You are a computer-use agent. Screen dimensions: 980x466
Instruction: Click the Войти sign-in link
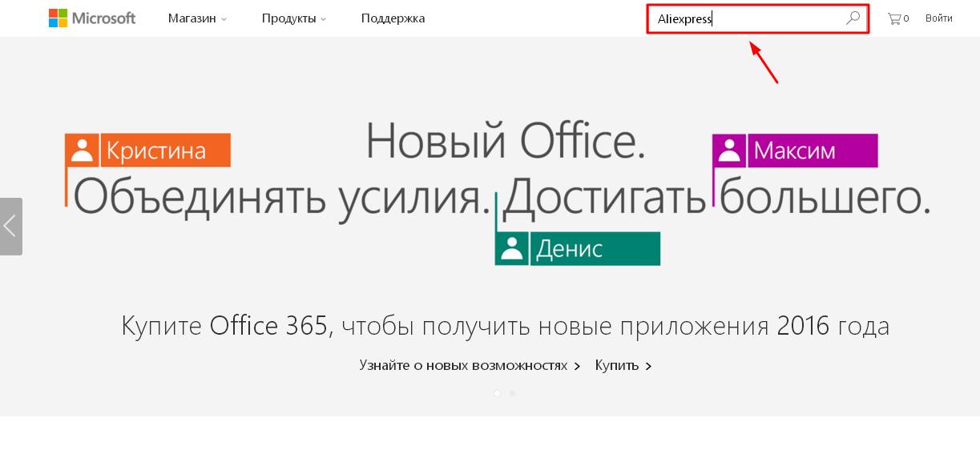point(938,18)
